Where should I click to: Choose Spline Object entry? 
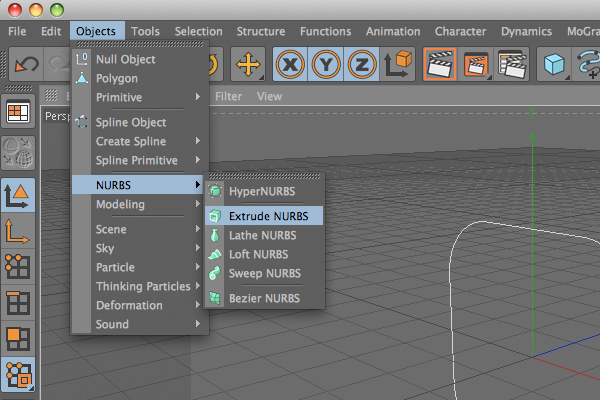click(140, 122)
